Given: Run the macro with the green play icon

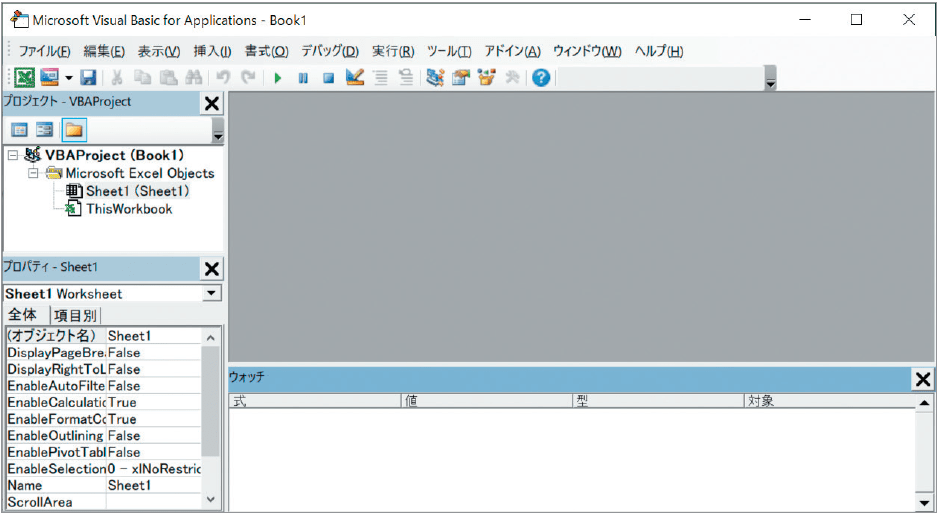Looking at the screenshot, I should click(x=277, y=78).
